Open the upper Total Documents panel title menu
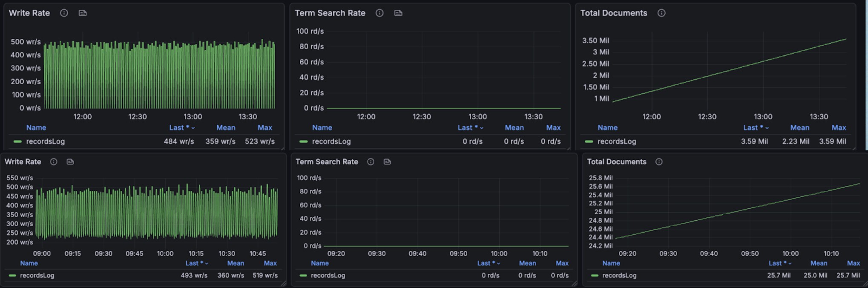The width and height of the screenshot is (868, 288). (x=613, y=13)
